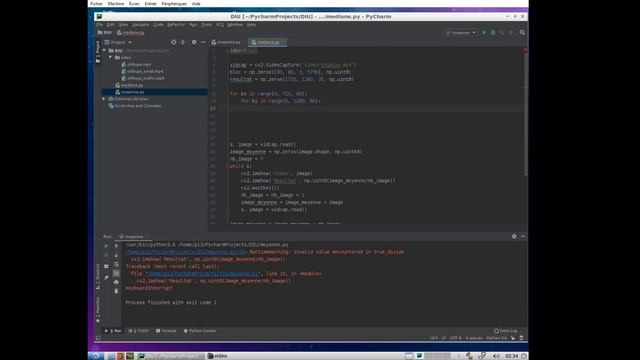Screen dimensions: 640x360
Task: Start debugging with the green bug icon
Action: click(x=493, y=33)
